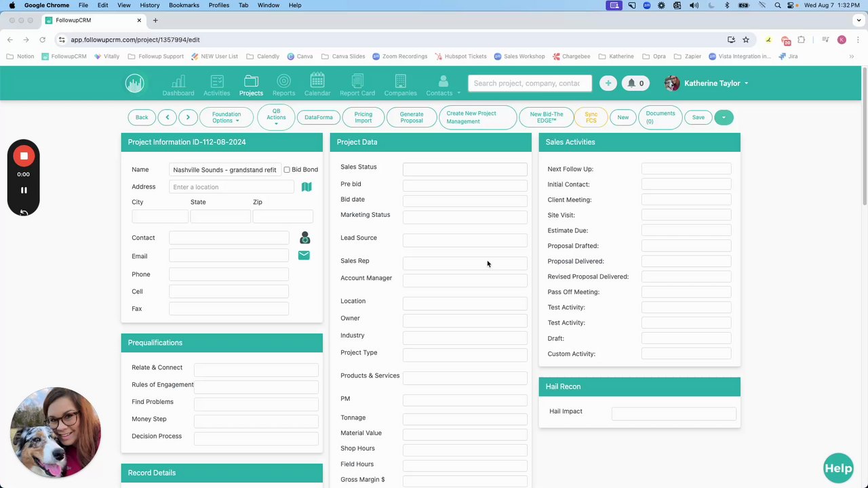The image size is (868, 488).
Task: Click the contact person icon
Action: coord(304,237)
